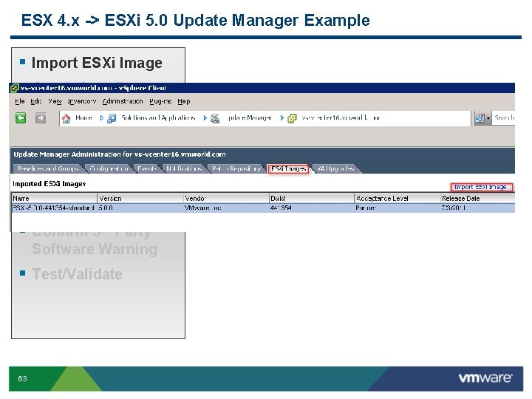Click the vCenter server icon in breadcrumb
This screenshot has height=399, width=532.
[292, 118]
